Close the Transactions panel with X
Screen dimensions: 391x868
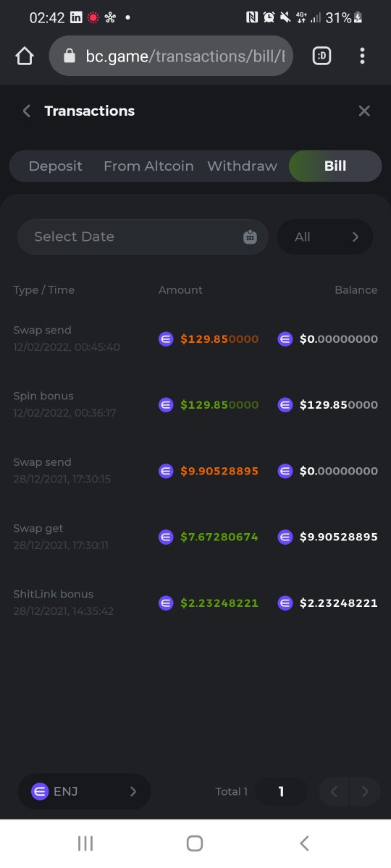364,111
